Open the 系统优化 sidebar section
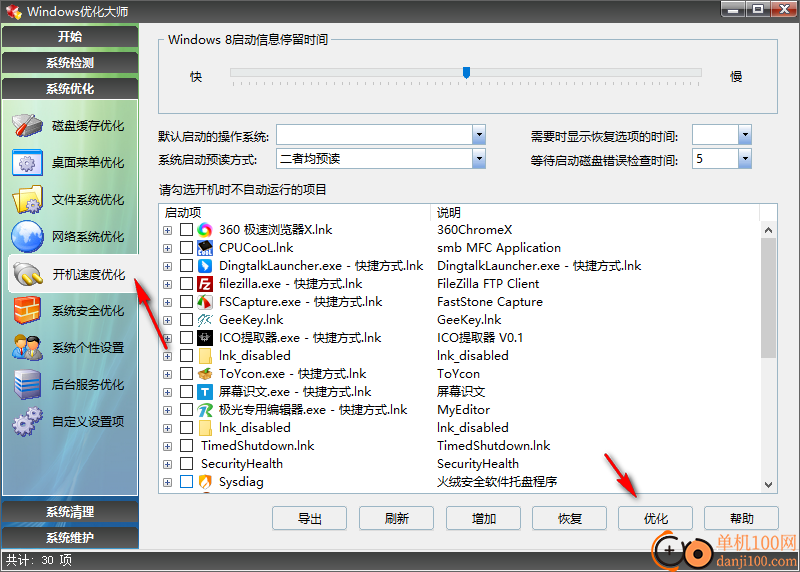Viewport: 800px width, 572px height. pyautogui.click(x=70, y=88)
